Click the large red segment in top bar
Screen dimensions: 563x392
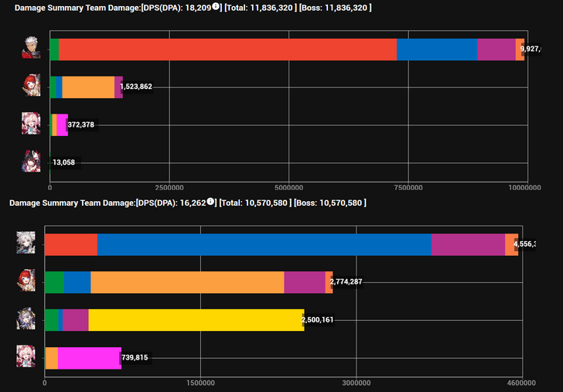227,49
